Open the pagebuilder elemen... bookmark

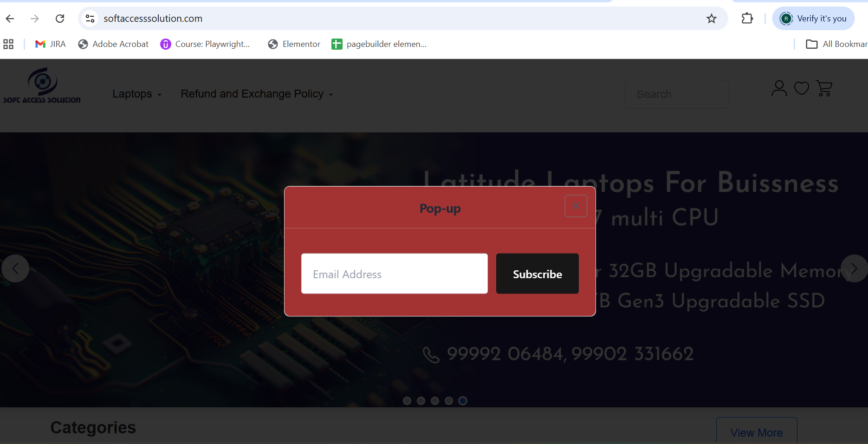379,44
